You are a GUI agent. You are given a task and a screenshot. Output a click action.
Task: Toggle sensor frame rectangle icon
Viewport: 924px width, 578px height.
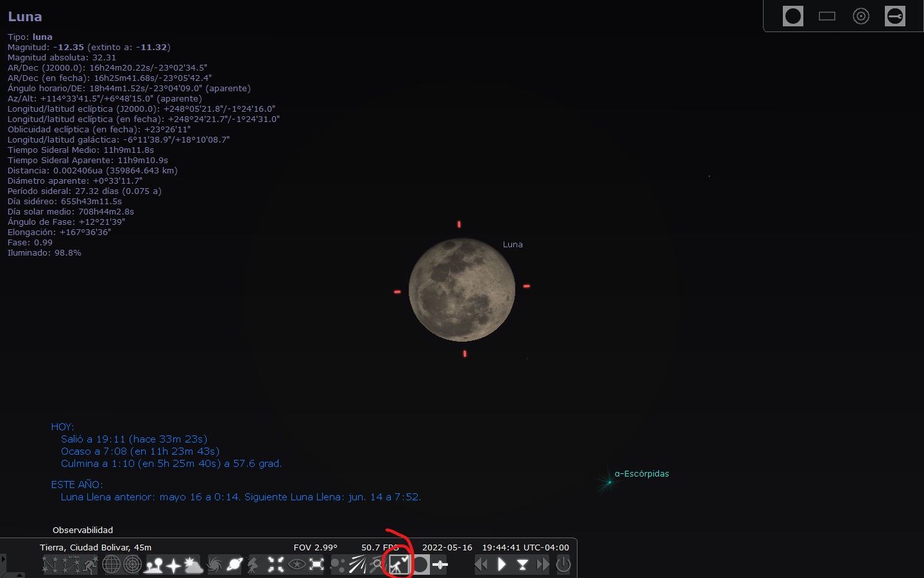[x=827, y=16]
